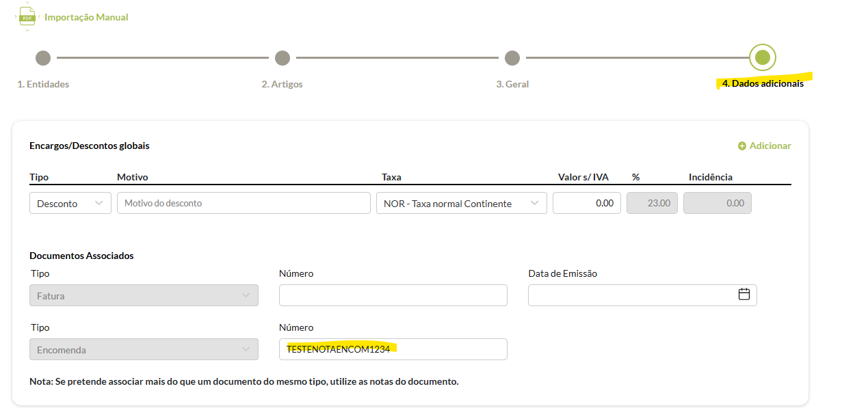
Task: Click the Número field containing TESTENOTAENCOM1234
Action: click(393, 349)
